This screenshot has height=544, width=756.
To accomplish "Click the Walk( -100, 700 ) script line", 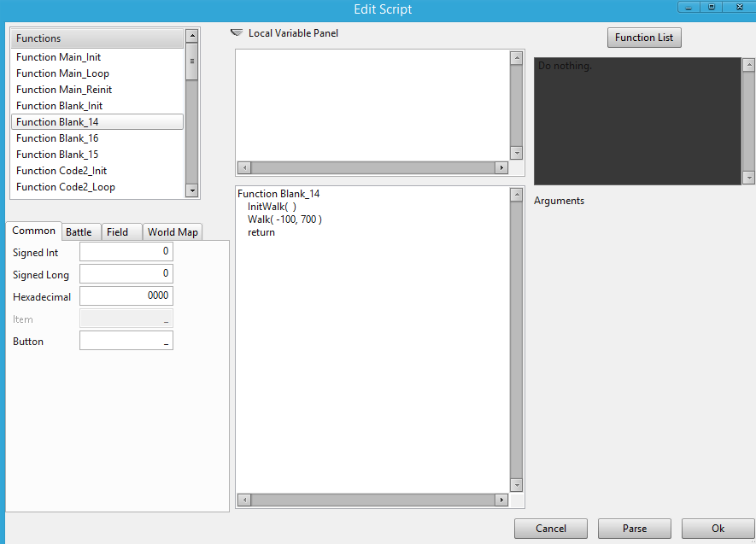I will (284, 219).
